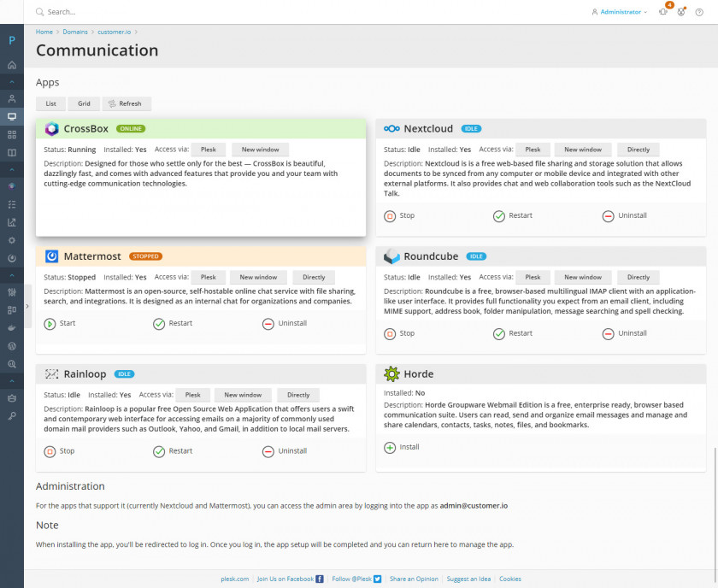
Task: Open the WordPress icon in the sidebar
Action: 12,346
